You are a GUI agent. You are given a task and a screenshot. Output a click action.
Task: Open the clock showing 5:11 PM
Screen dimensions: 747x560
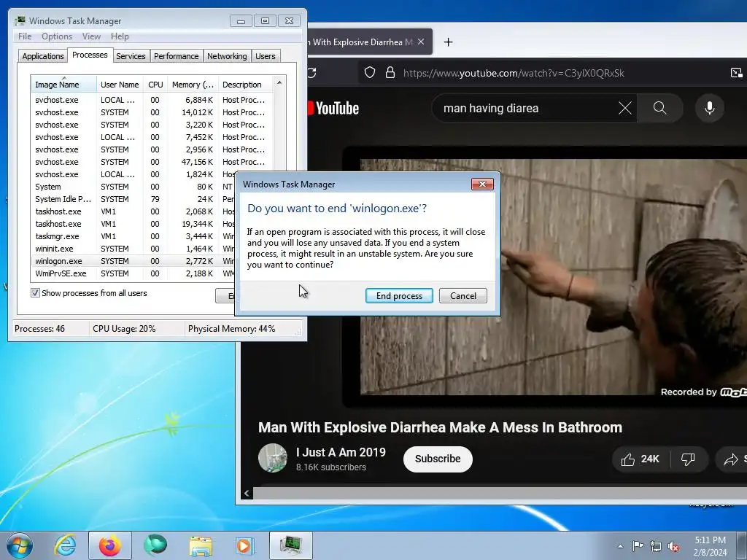pyautogui.click(x=710, y=546)
